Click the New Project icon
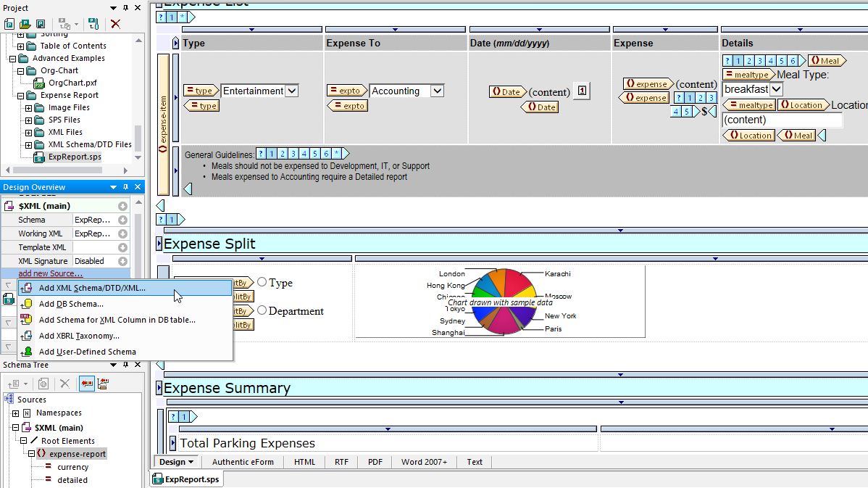This screenshot has width=868, height=488. (x=9, y=24)
